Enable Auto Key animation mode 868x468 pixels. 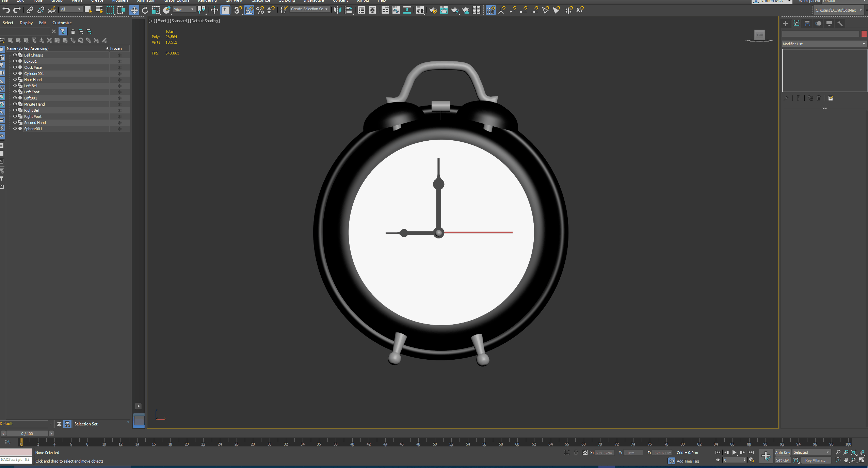pyautogui.click(x=782, y=452)
